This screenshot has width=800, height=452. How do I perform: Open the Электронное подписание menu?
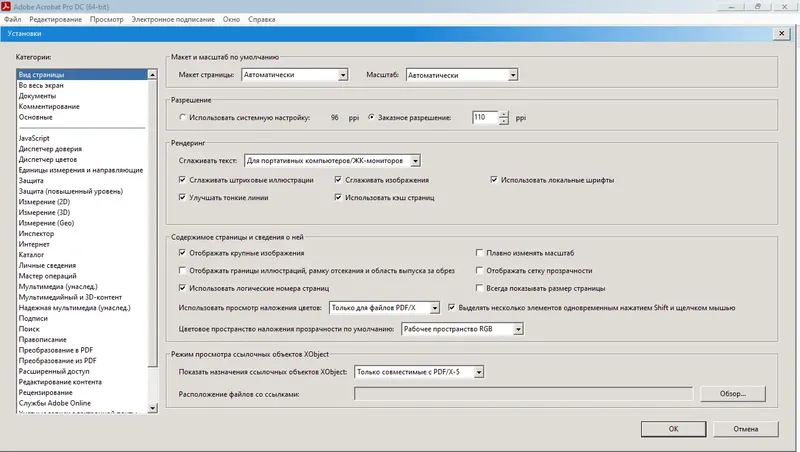coord(173,19)
